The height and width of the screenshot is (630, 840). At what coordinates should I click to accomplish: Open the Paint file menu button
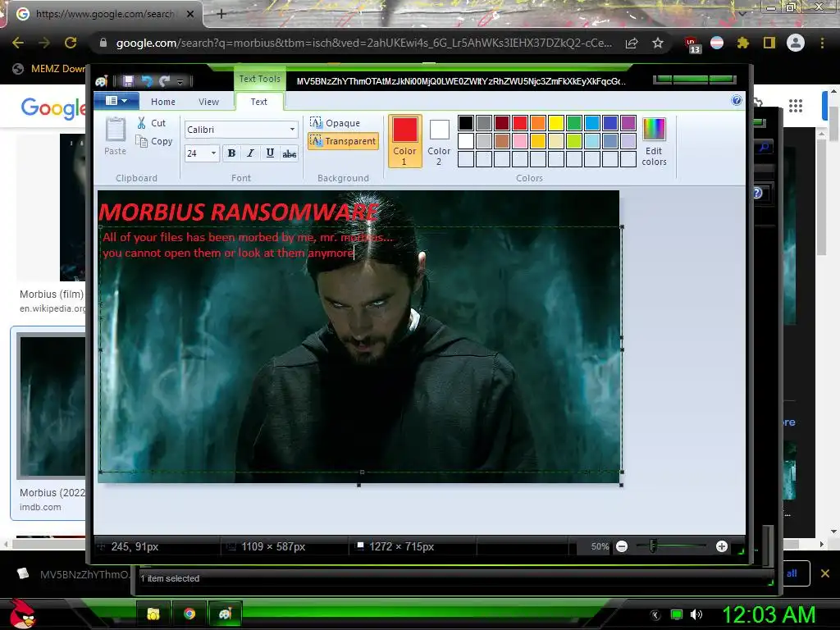click(x=116, y=101)
